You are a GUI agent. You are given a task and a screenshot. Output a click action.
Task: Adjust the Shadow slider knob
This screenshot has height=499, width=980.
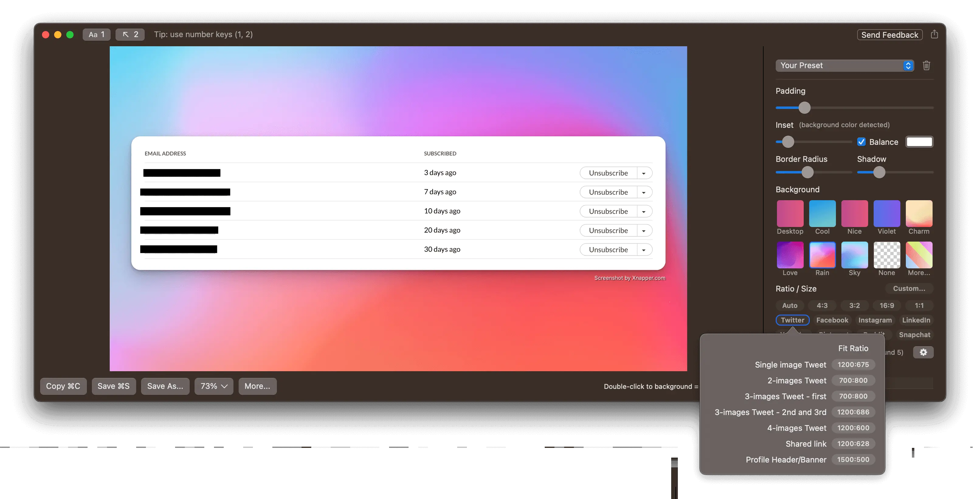point(879,172)
